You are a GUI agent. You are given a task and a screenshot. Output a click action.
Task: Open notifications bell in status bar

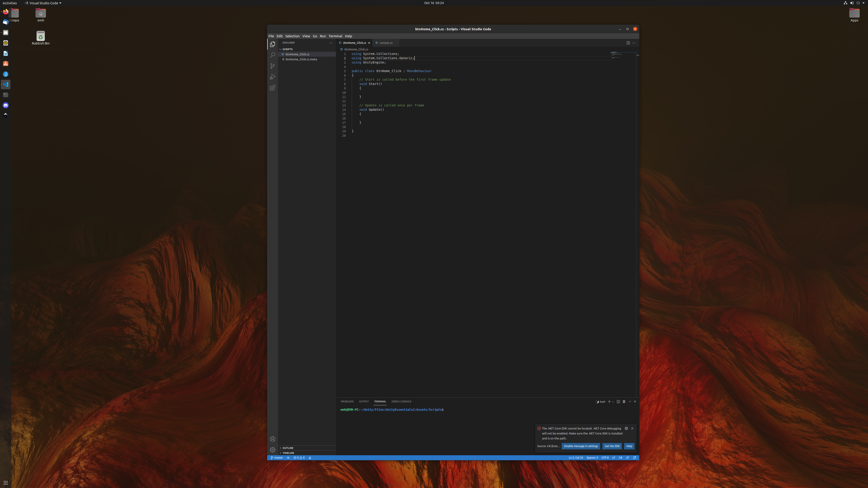click(634, 458)
